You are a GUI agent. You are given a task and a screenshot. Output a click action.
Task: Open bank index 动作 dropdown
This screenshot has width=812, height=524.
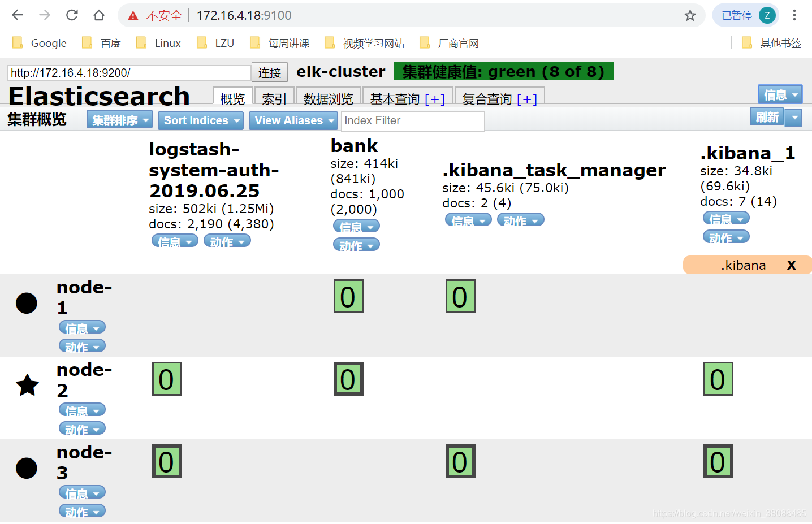[x=356, y=245]
